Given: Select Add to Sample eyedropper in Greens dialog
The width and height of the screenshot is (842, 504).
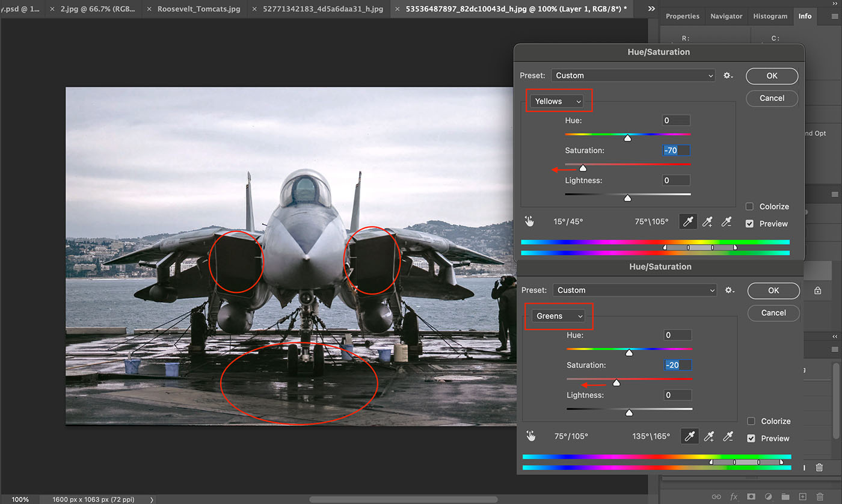Looking at the screenshot, I should 710,436.
